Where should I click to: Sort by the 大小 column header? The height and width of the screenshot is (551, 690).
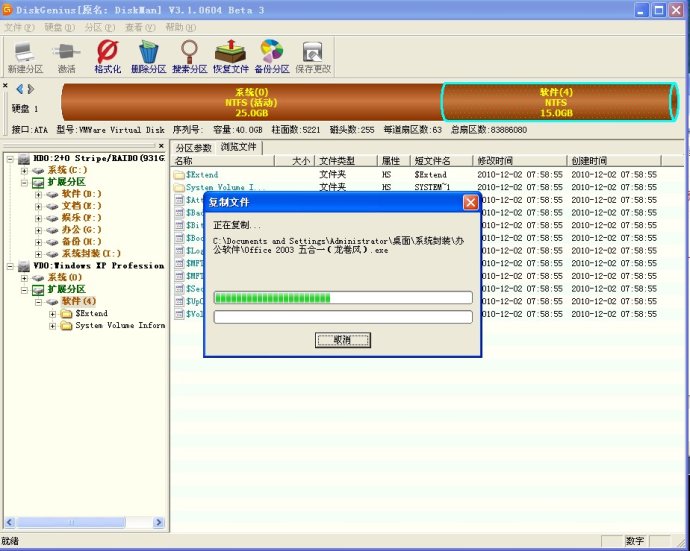tap(294, 161)
